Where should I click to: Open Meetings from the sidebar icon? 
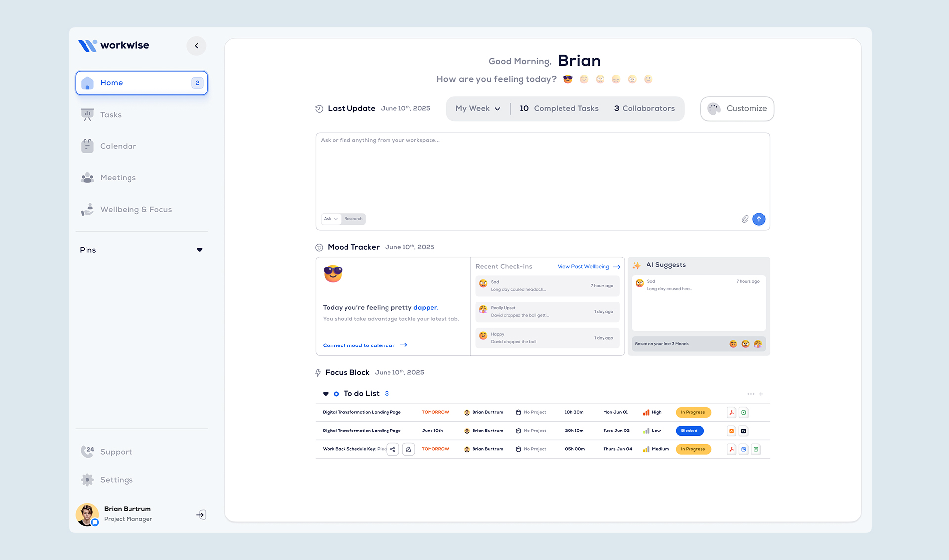pos(87,177)
